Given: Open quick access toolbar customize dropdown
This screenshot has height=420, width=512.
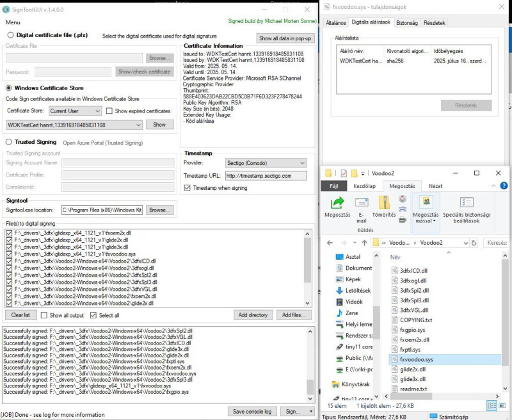Looking at the screenshot, I should coord(362,173).
